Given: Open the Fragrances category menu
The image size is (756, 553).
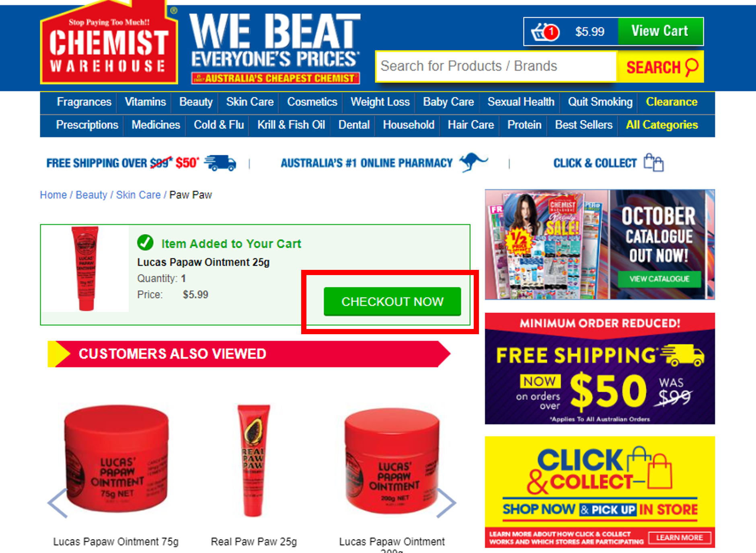Looking at the screenshot, I should click(84, 102).
